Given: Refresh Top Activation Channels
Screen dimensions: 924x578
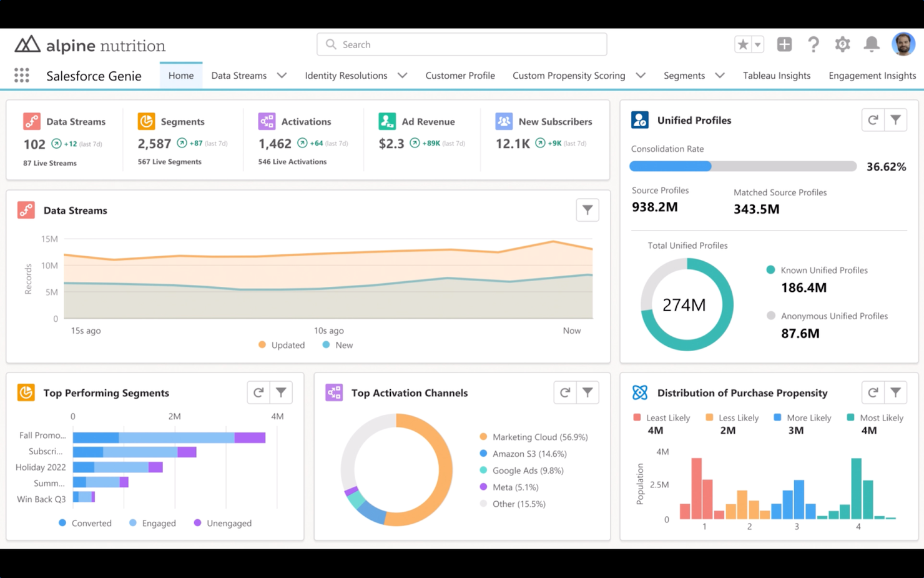Looking at the screenshot, I should click(565, 392).
